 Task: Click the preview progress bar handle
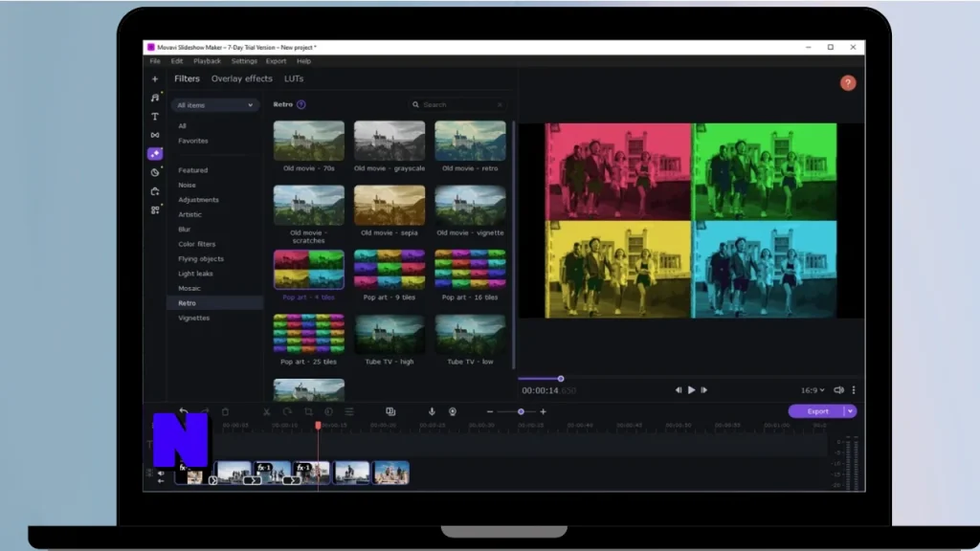[561, 379]
